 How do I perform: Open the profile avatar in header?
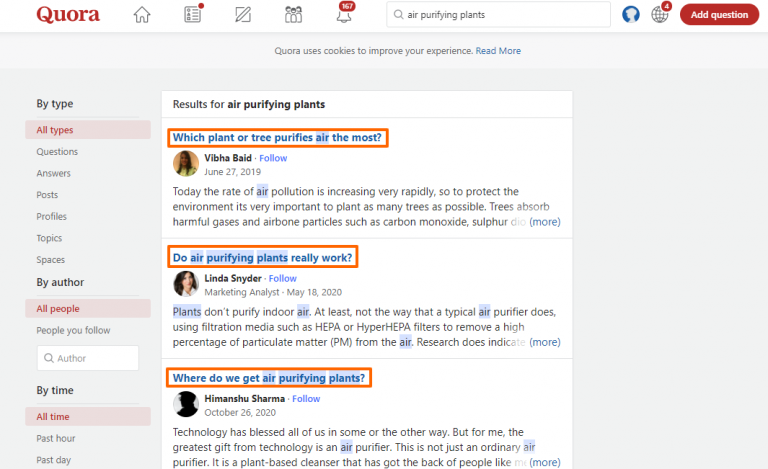coord(631,15)
